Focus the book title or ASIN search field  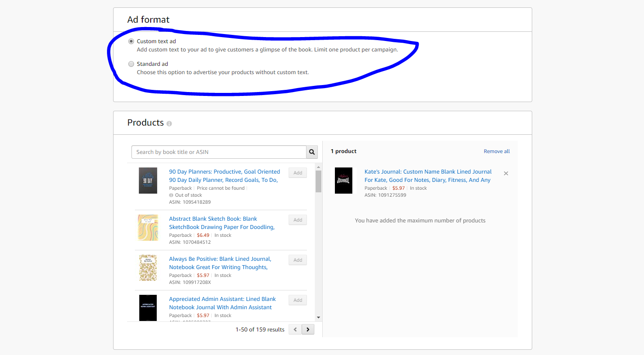(219, 152)
